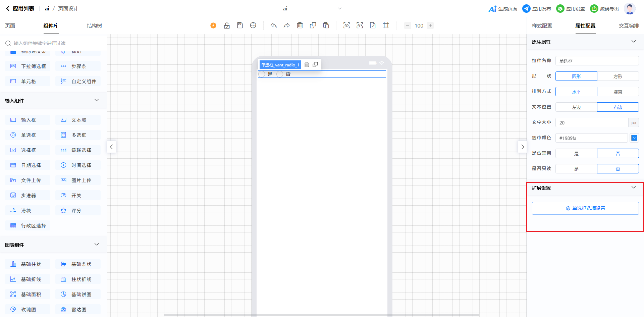Click the redo arrow in the toolbar

click(286, 25)
